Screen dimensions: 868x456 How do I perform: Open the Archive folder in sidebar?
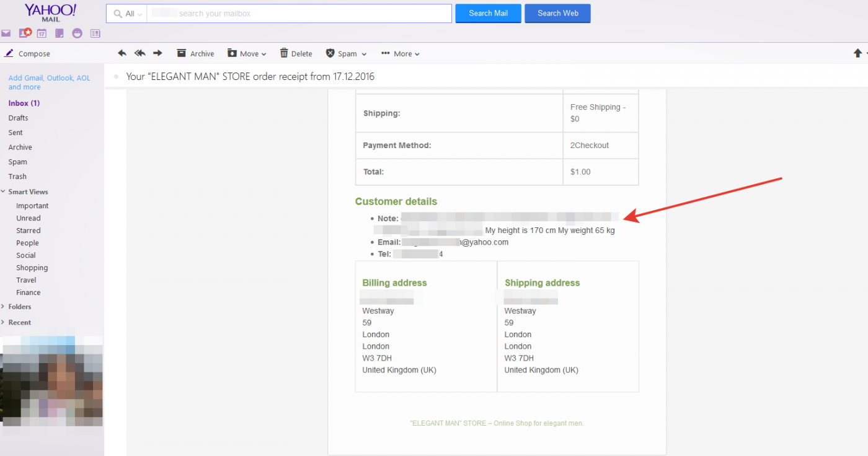(x=20, y=147)
